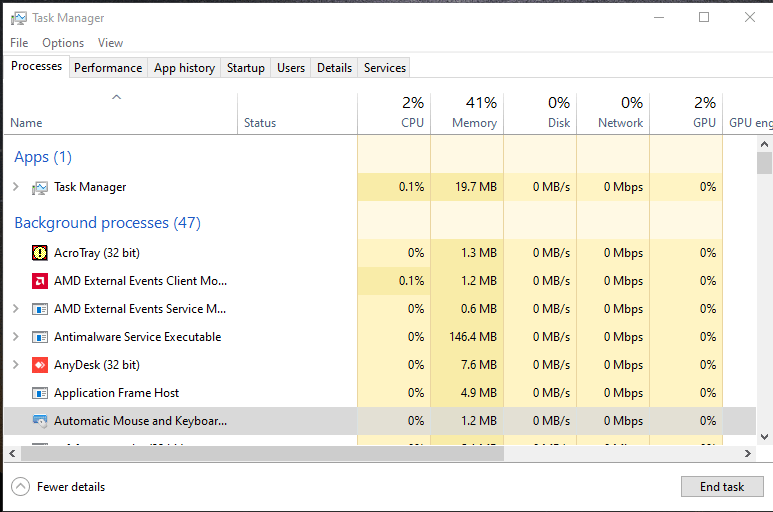773x512 pixels.
Task: Click the horizontal scrollbar right arrow
Action: 748,453
